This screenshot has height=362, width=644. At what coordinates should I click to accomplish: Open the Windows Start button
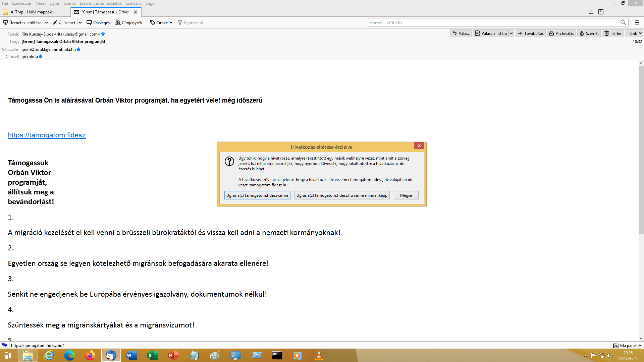pos(8,355)
